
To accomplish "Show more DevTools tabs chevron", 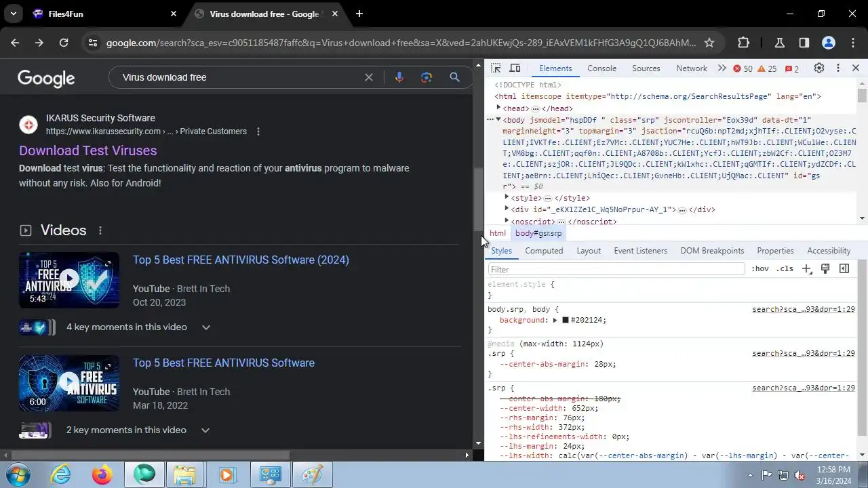I will [x=722, y=68].
